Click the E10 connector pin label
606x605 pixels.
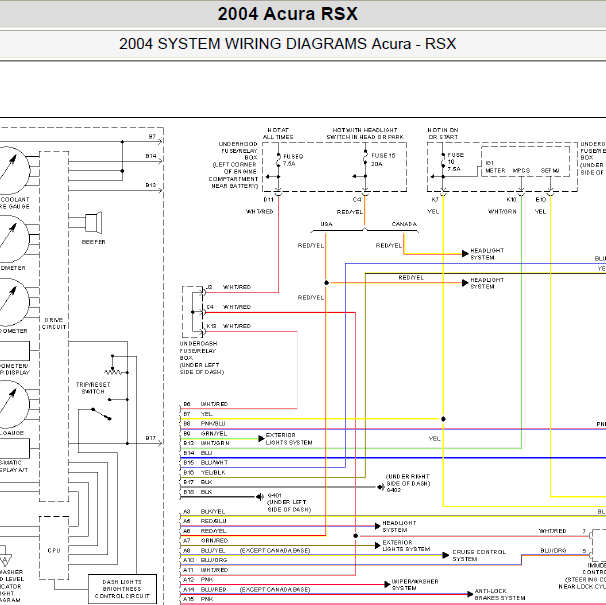540,200
